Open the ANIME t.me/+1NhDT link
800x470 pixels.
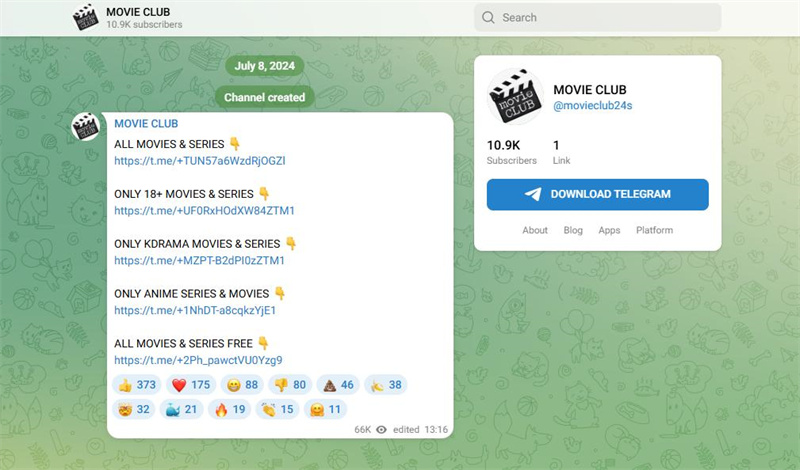tap(195, 310)
